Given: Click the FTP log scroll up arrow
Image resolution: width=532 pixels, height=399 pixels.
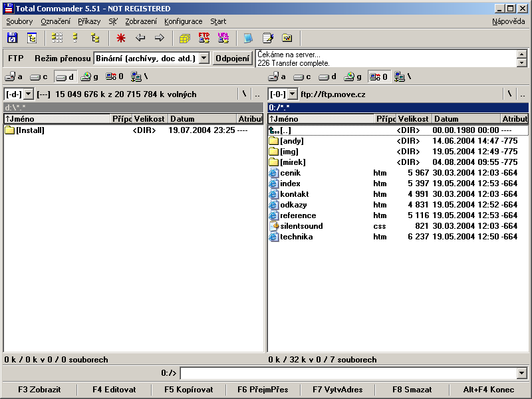Looking at the screenshot, I should click(522, 54).
